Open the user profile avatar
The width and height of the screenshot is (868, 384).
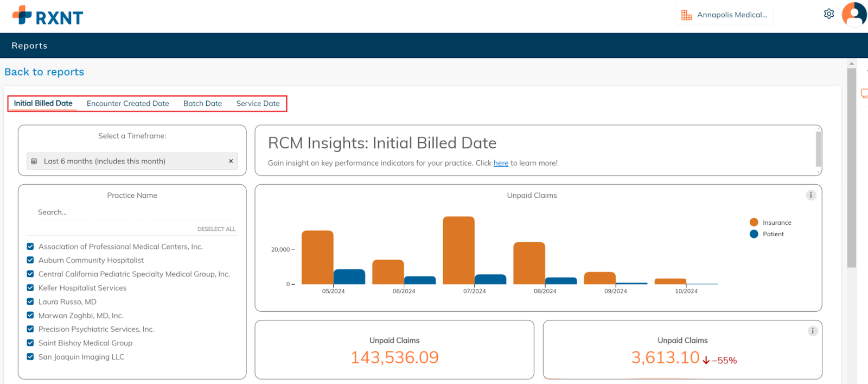(854, 14)
